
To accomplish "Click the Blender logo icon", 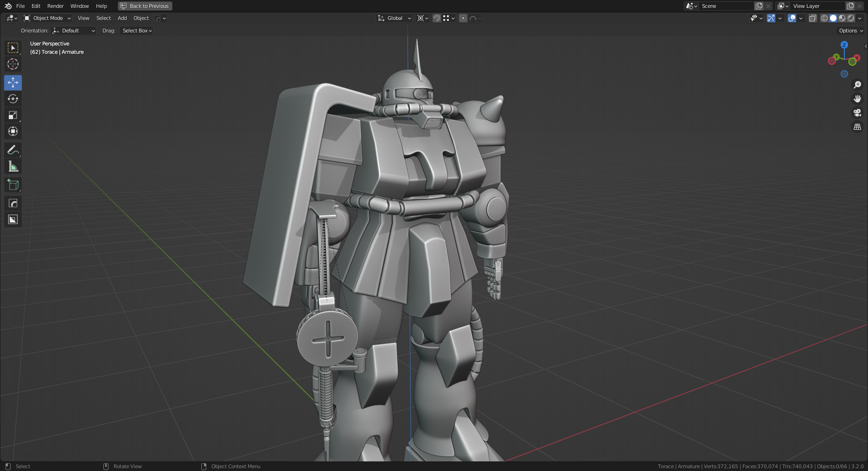I will click(8, 6).
